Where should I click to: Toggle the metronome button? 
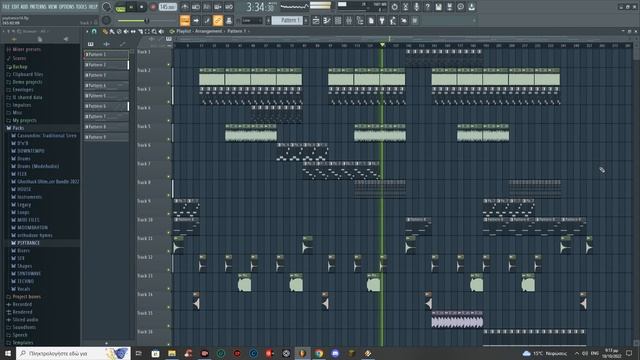[x=184, y=7]
